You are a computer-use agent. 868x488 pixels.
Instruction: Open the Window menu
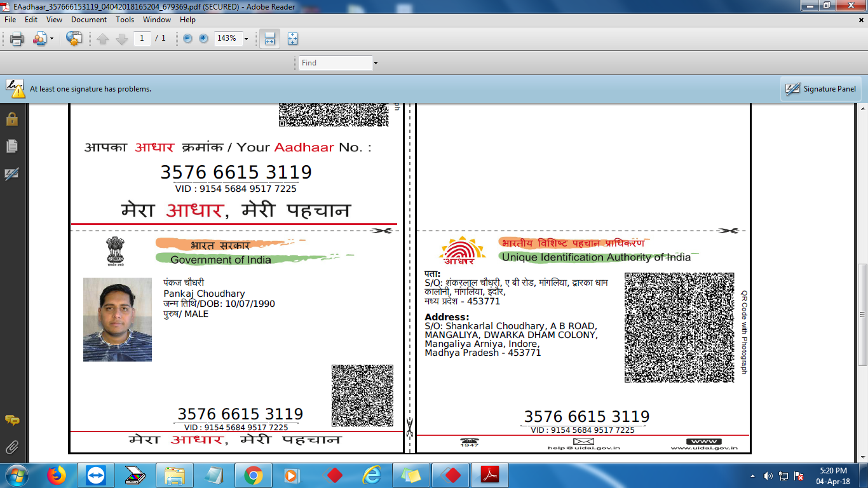pyautogui.click(x=157, y=20)
